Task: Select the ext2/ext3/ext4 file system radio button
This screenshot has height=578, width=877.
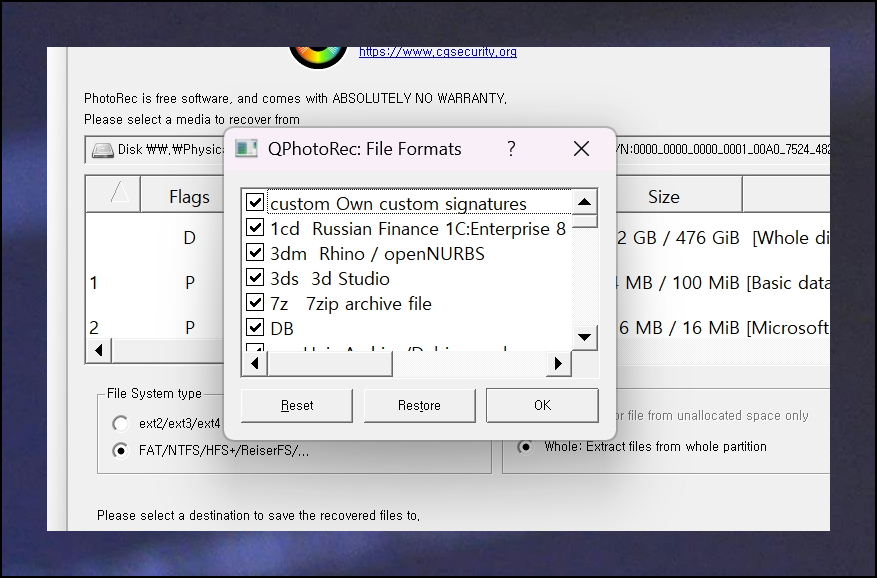Action: pos(120,424)
